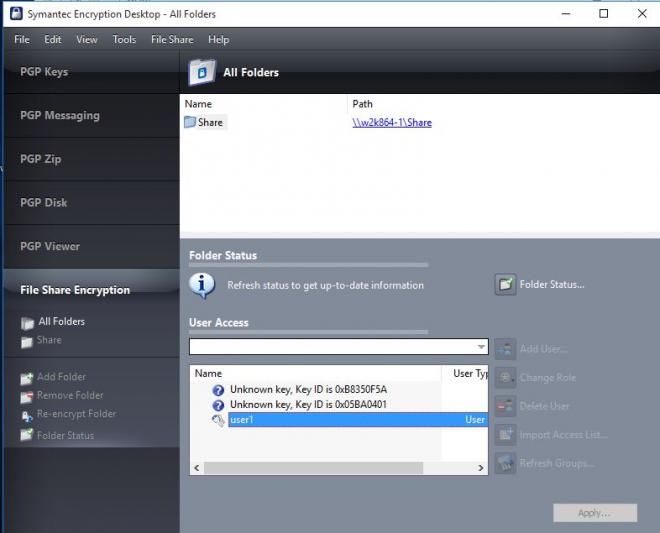
Task: Collapse the File Share Encryption section
Action: coord(91,290)
